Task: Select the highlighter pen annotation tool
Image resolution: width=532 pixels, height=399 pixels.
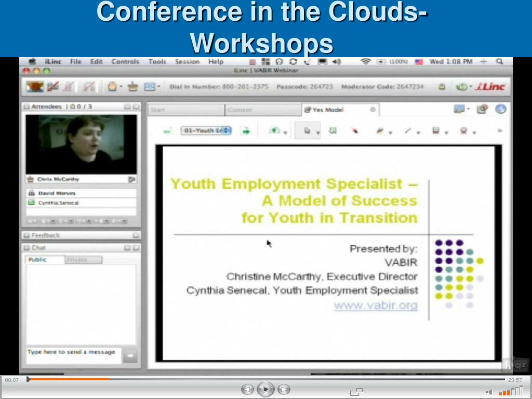Action: pyautogui.click(x=380, y=130)
